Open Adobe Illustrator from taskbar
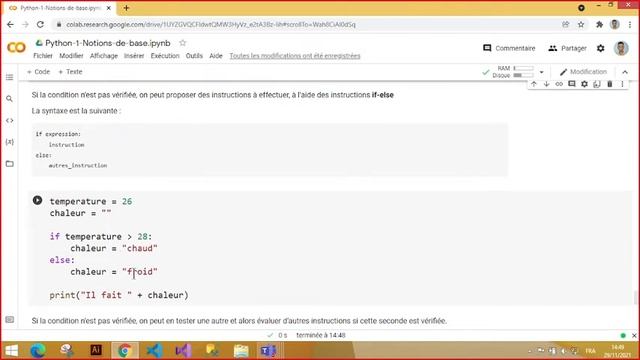The width and height of the screenshot is (640, 360). pyautogui.click(x=96, y=351)
